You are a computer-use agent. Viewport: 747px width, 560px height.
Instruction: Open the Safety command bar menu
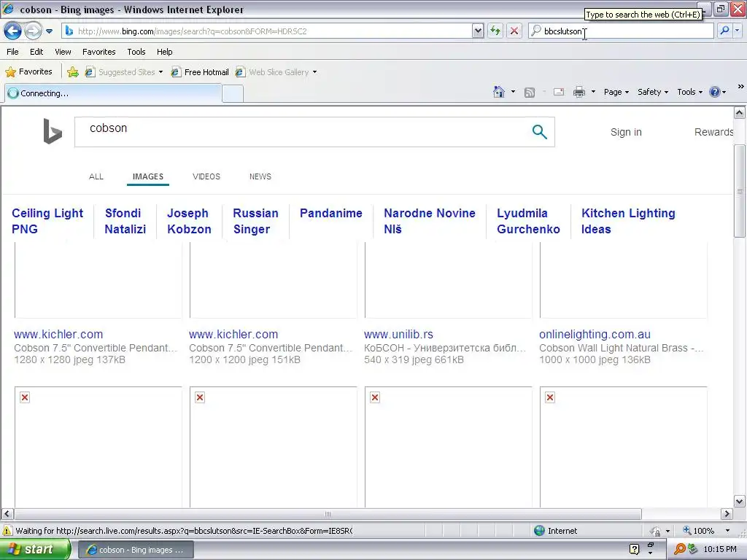[x=653, y=92]
